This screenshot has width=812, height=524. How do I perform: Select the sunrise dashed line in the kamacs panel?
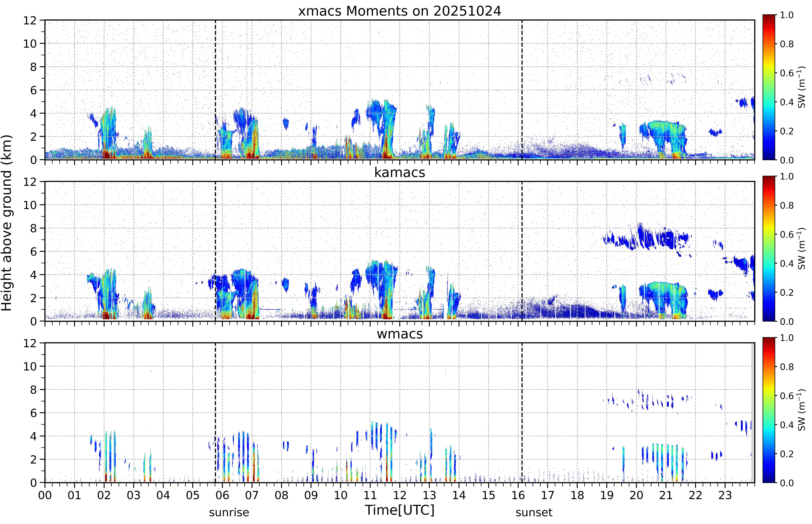[215, 251]
